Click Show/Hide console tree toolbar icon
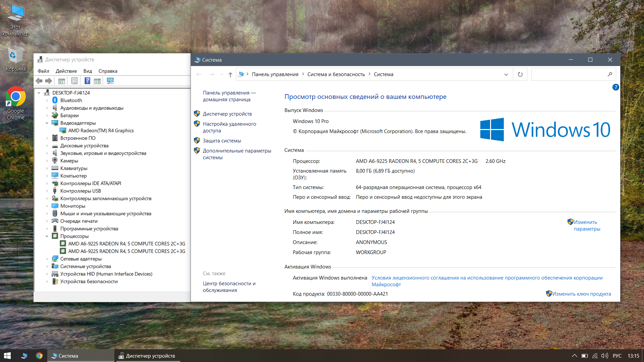This screenshot has height=362, width=644. 61,81
